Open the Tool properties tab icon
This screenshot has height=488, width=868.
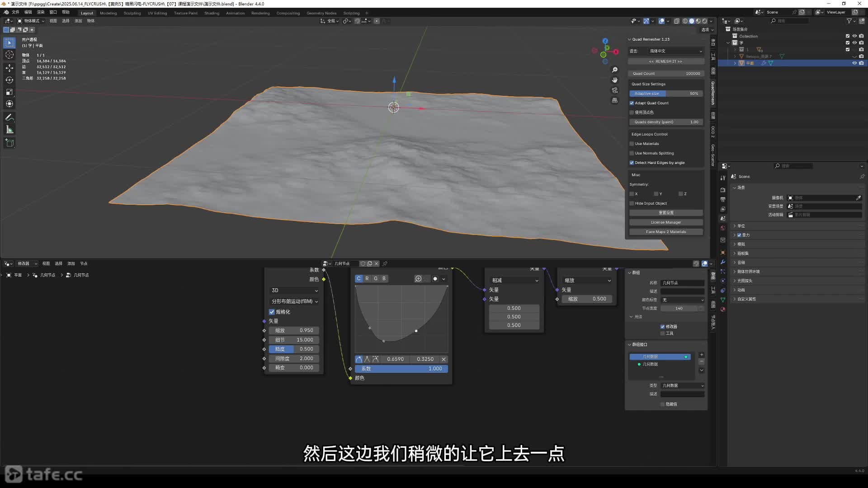click(x=723, y=178)
